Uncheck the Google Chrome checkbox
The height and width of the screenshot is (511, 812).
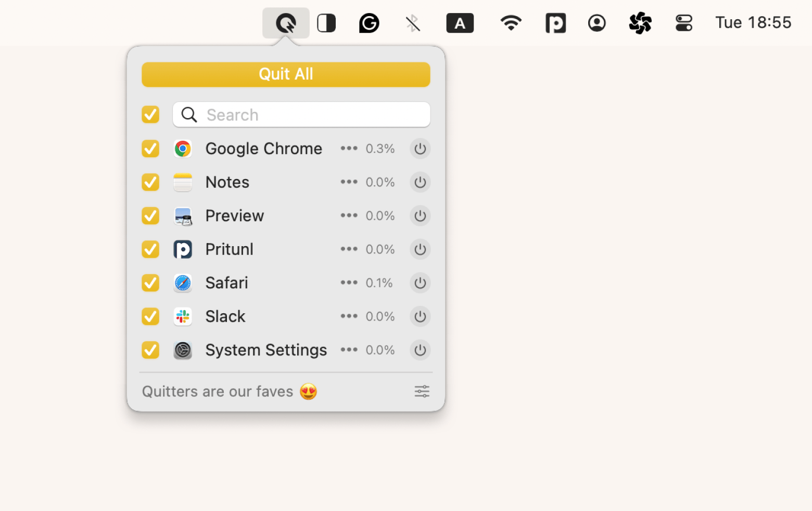pyautogui.click(x=150, y=148)
